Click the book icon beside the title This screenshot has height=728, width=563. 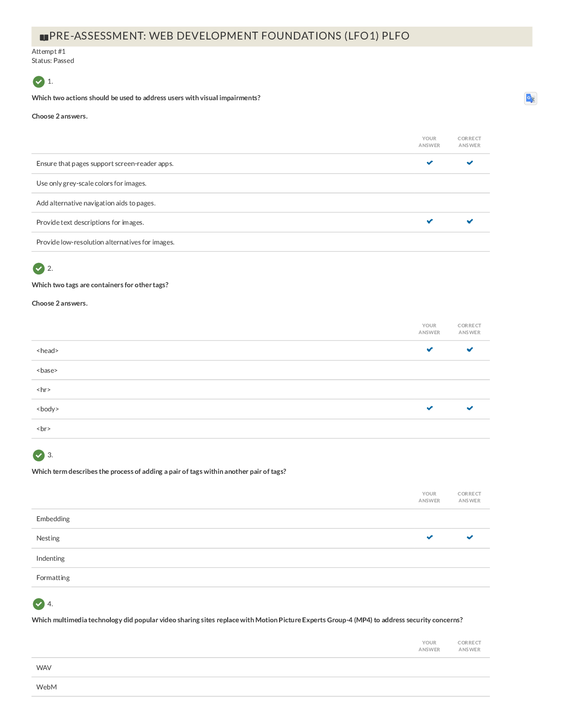tap(44, 37)
